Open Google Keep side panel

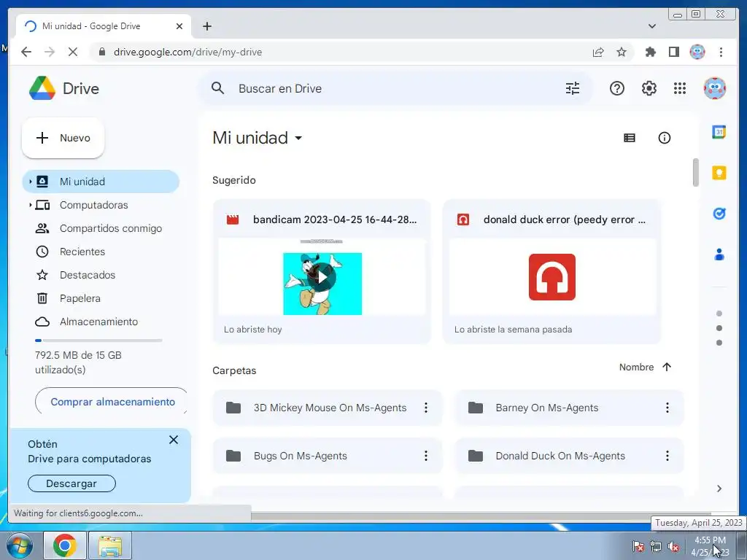click(x=719, y=172)
